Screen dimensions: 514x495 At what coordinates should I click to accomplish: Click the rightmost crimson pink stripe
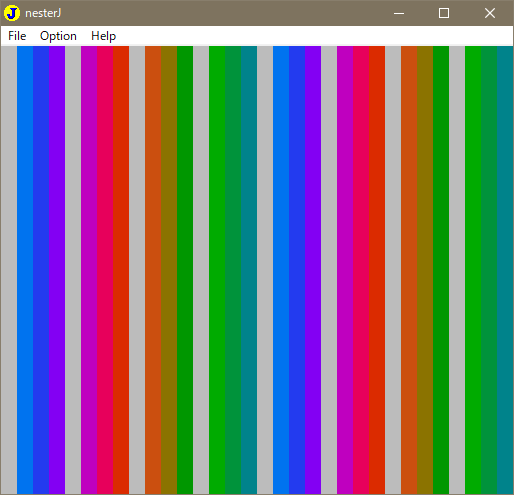[361, 270]
